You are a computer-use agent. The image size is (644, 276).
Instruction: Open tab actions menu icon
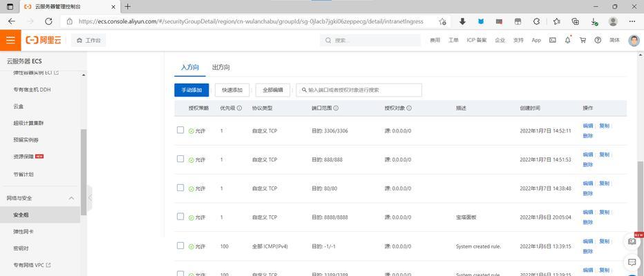pyautogui.click(x=10, y=7)
